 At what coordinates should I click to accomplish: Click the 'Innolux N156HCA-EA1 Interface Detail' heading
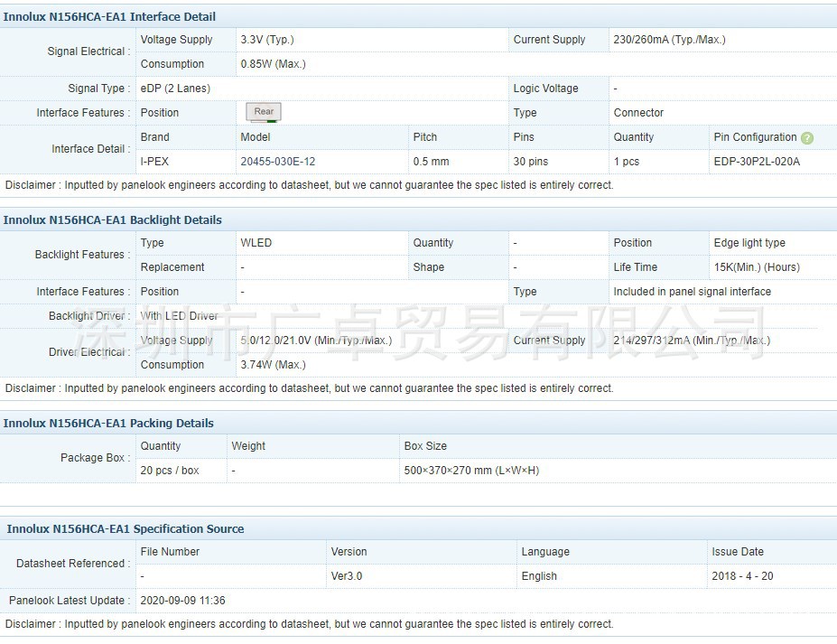109,16
